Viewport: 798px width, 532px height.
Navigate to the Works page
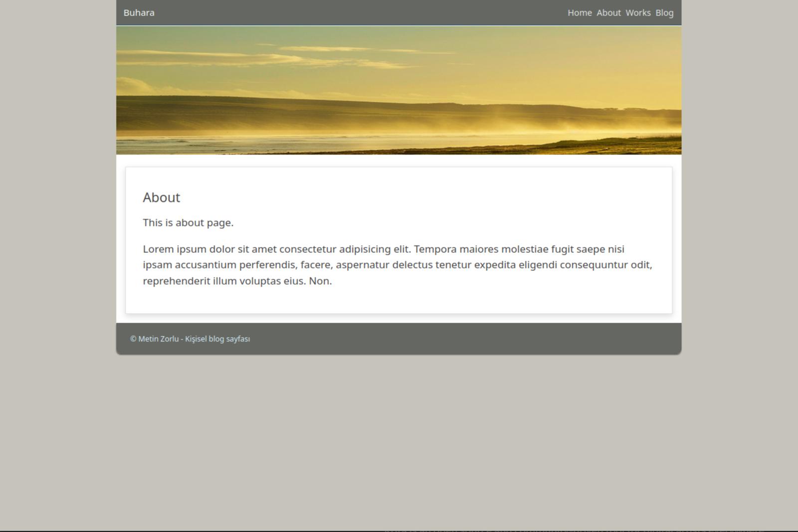[638, 13]
